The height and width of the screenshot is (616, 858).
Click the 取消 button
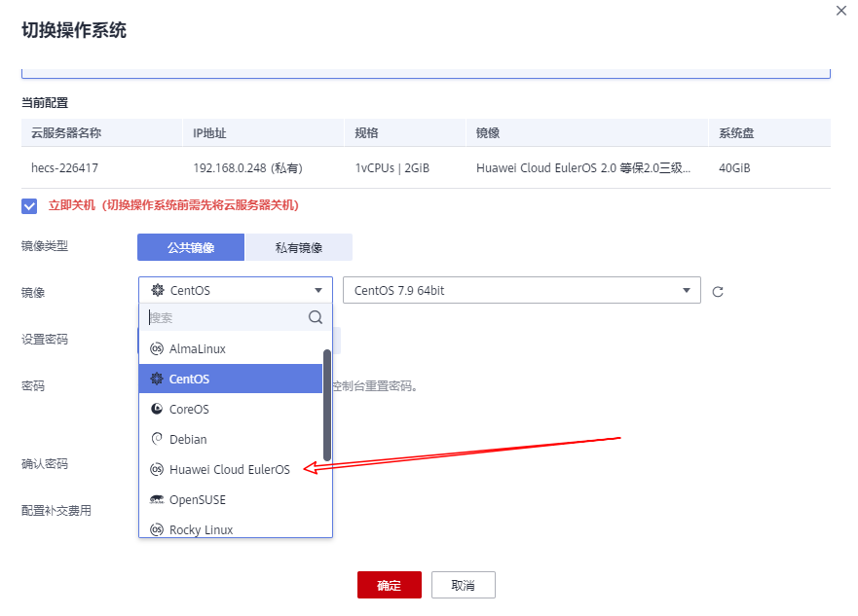pyautogui.click(x=463, y=585)
